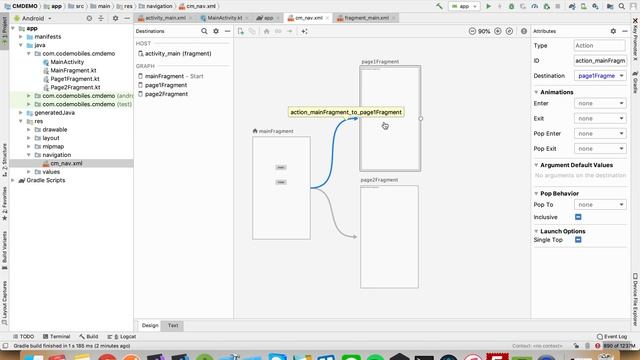Screen dimensions: 640x360
Task: Start debugging with the green bug icon
Action: coord(511,6)
